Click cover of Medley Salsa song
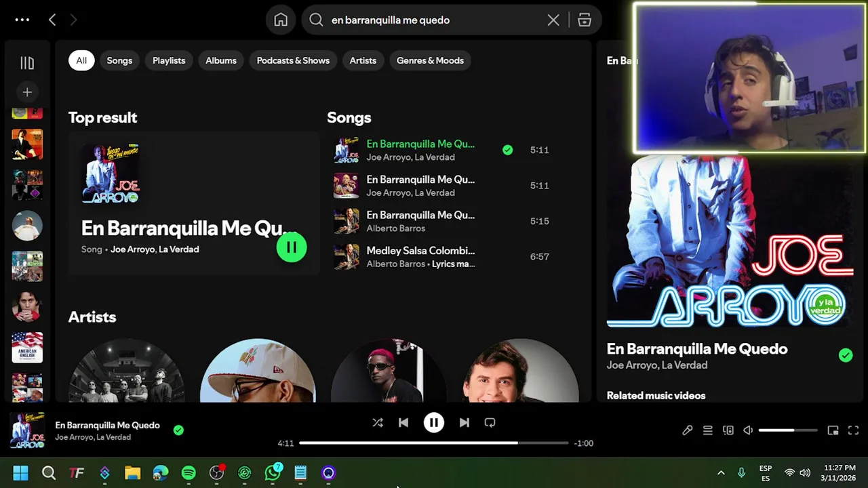This screenshot has width=868, height=488. pos(347,256)
